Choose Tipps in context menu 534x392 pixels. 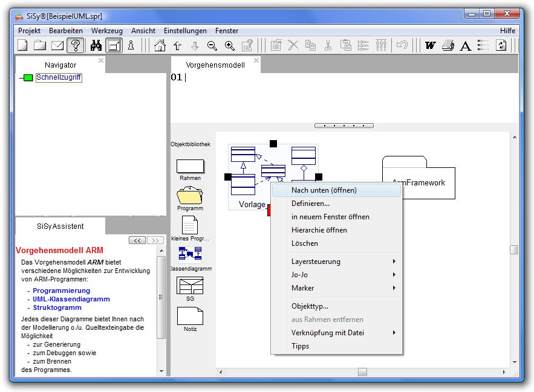coord(336,346)
